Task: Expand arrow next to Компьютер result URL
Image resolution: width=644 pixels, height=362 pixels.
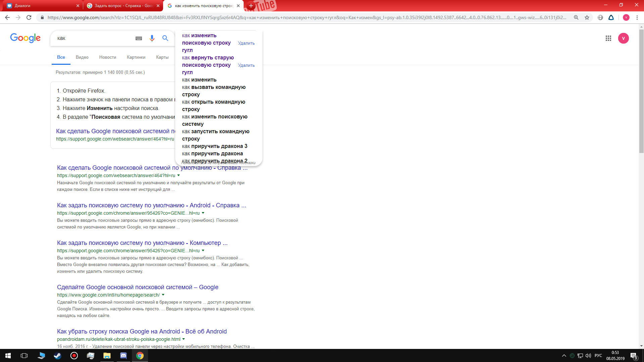Action: point(203,251)
